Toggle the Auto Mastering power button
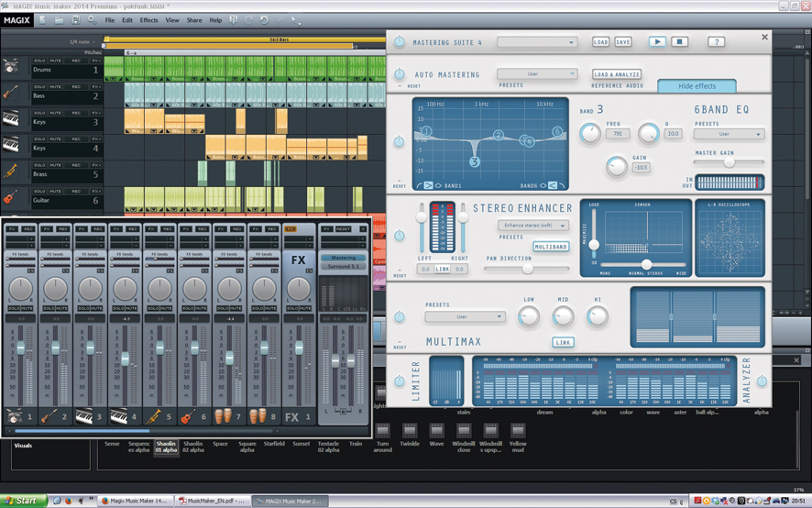 point(400,74)
